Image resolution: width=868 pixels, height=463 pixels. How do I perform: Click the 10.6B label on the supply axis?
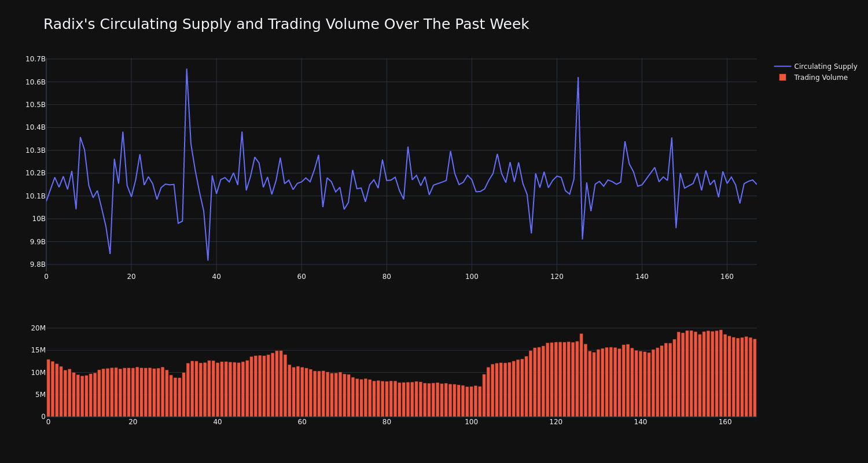tap(35, 82)
